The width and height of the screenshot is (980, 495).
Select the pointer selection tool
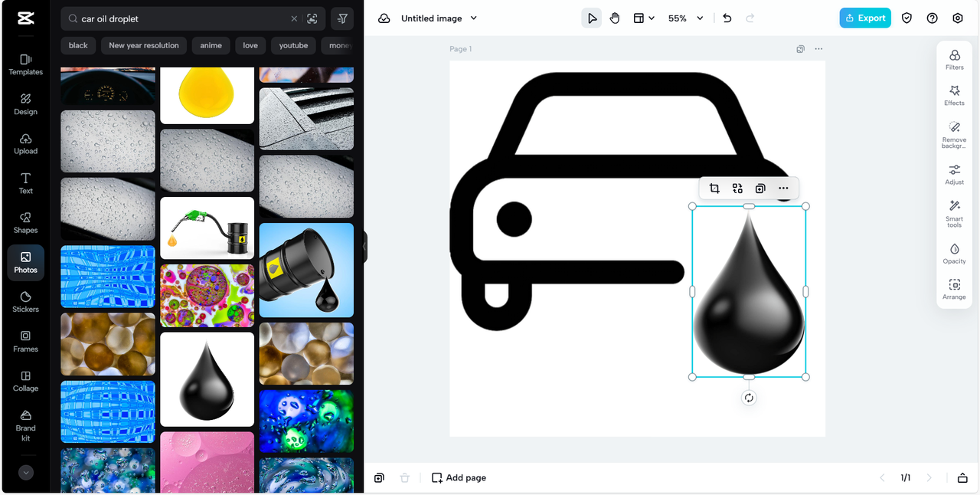[x=591, y=18]
